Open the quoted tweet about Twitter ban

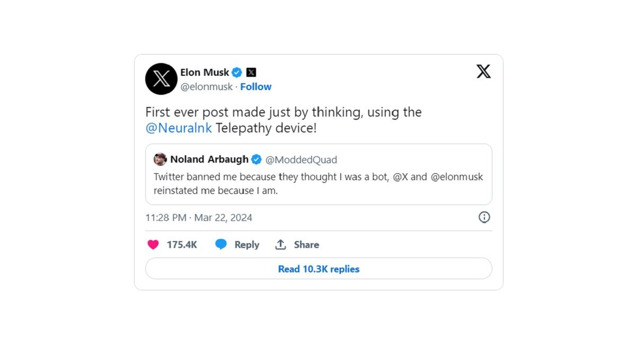pyautogui.click(x=318, y=184)
